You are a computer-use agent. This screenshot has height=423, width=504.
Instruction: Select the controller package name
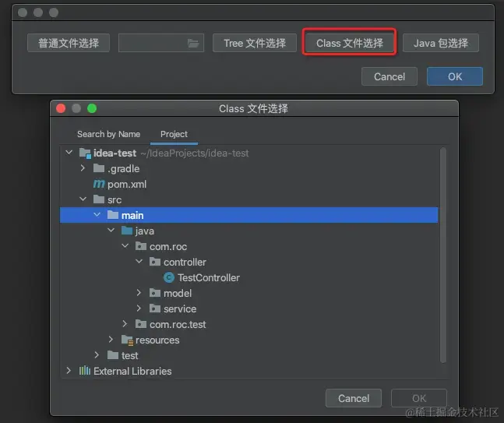click(x=185, y=263)
